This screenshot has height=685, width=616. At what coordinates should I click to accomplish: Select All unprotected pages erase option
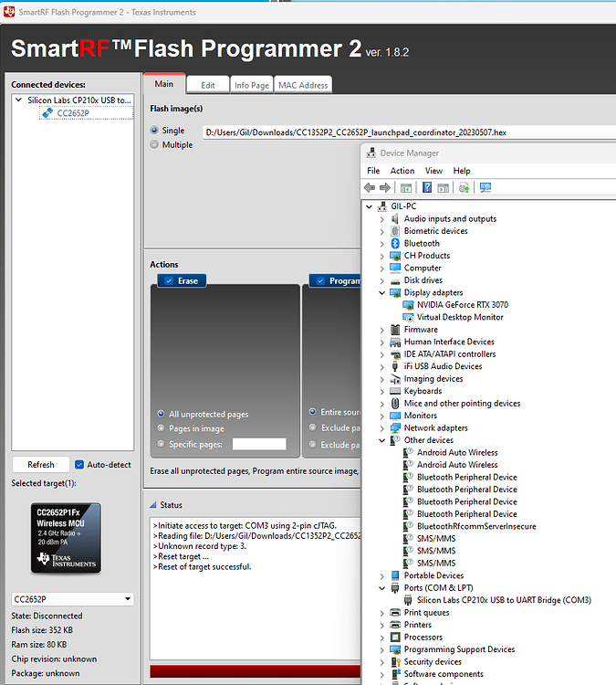pos(162,414)
